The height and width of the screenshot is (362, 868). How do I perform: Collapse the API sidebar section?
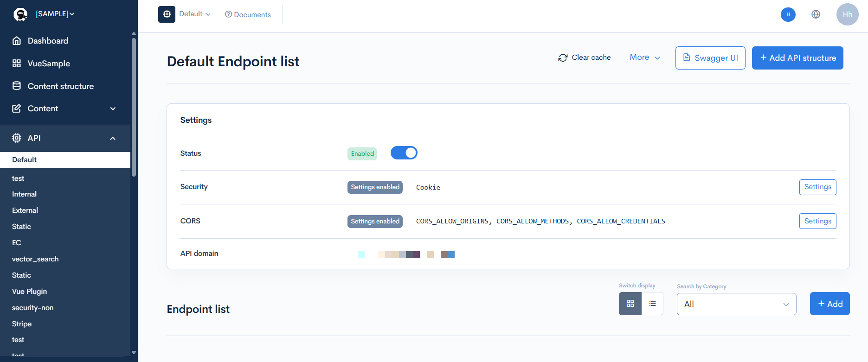[113, 138]
